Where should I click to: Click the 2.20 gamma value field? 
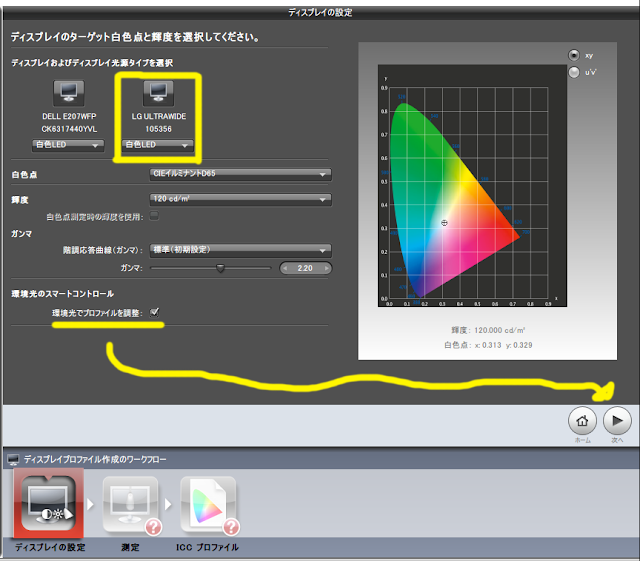tap(305, 268)
